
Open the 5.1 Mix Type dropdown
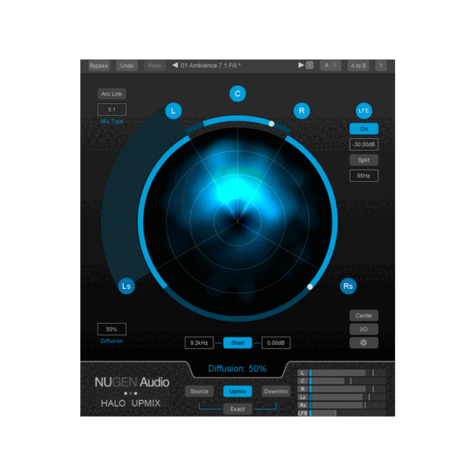tap(112, 109)
